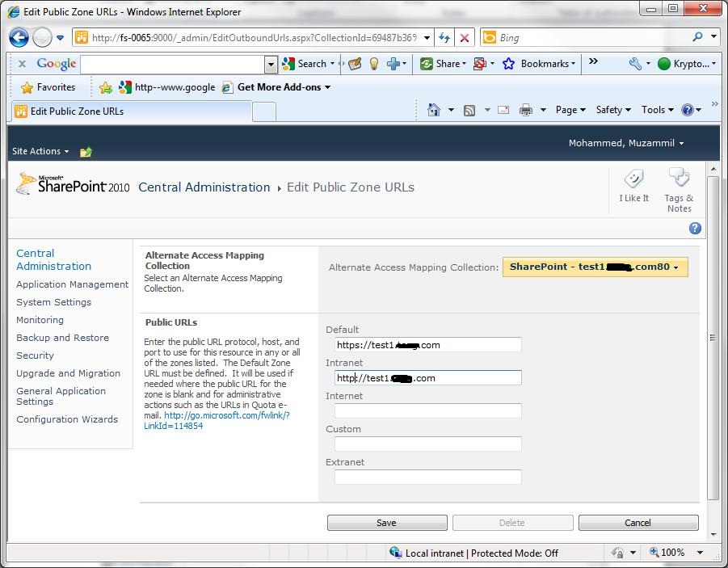Click the green Krypto account button
The image size is (728, 568).
[x=686, y=64]
